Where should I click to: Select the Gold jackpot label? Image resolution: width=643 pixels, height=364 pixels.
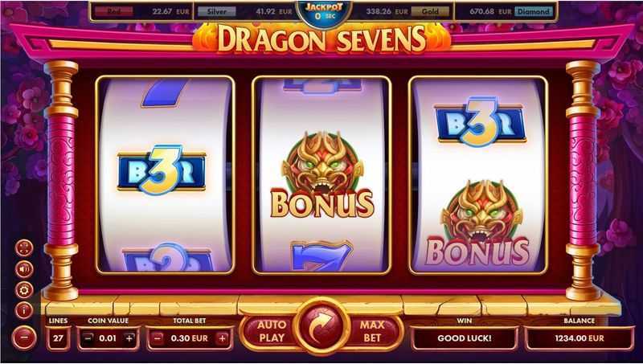coord(430,11)
